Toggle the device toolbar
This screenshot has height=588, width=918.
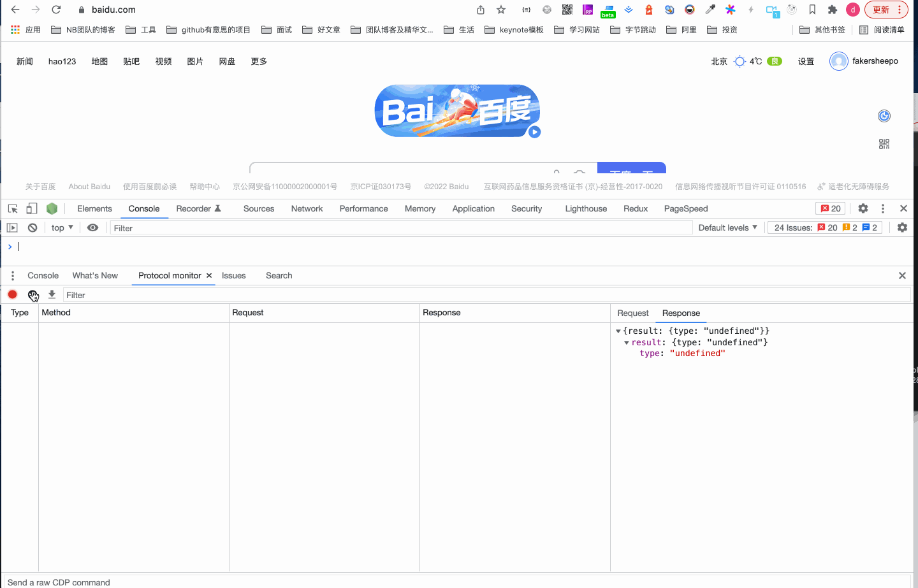pyautogui.click(x=32, y=208)
